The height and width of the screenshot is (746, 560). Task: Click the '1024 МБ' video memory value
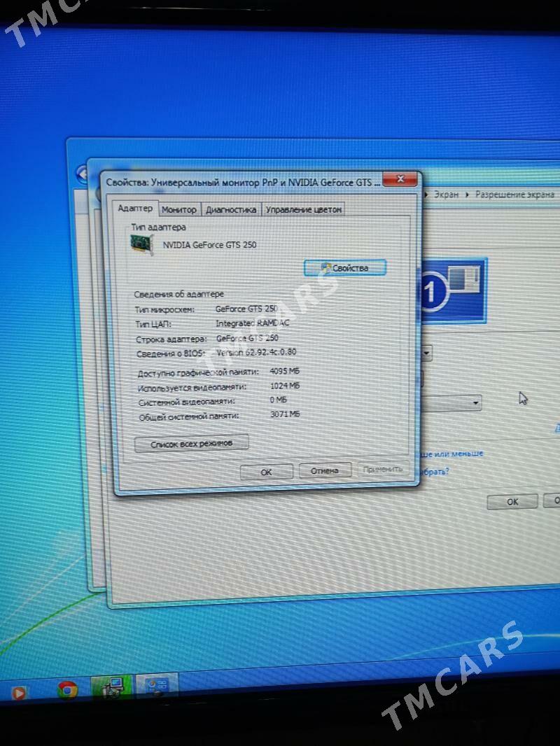tap(285, 386)
